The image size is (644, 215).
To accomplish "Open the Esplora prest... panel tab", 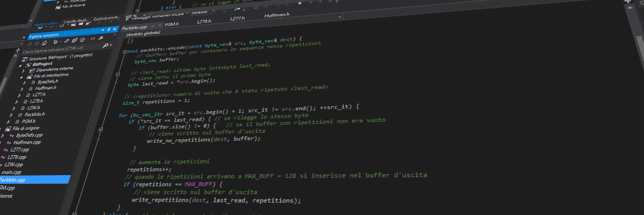I will (x=107, y=18).
